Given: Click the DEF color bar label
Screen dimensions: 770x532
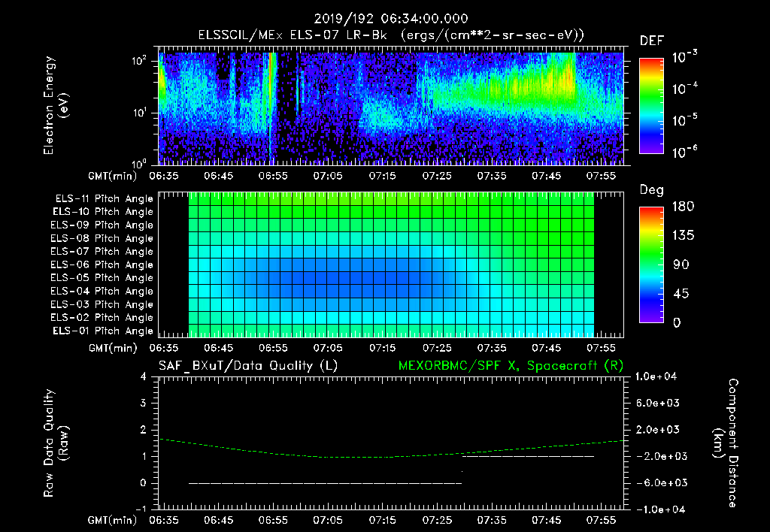Looking at the screenshot, I should [x=652, y=41].
